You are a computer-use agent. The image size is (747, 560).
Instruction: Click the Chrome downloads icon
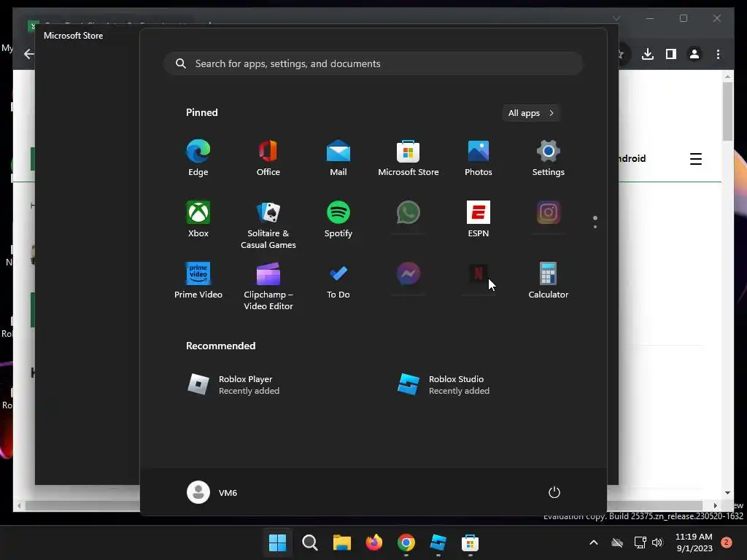pos(648,54)
